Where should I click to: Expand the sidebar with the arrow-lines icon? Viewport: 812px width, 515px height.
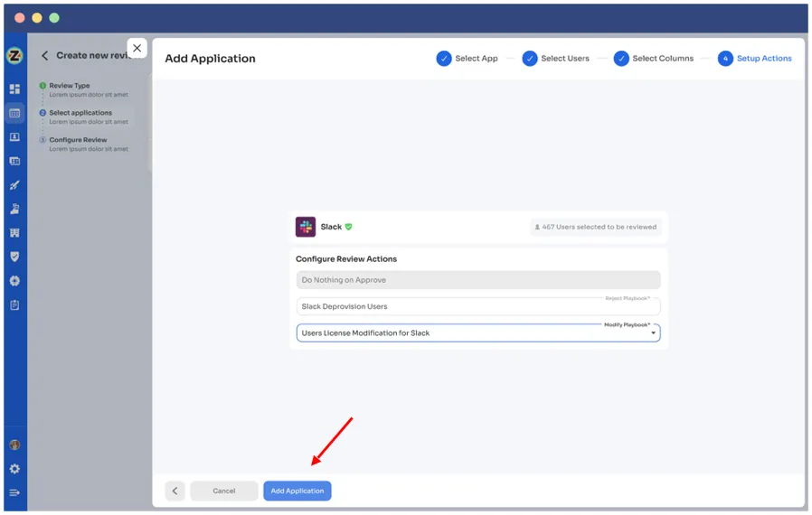click(14, 492)
